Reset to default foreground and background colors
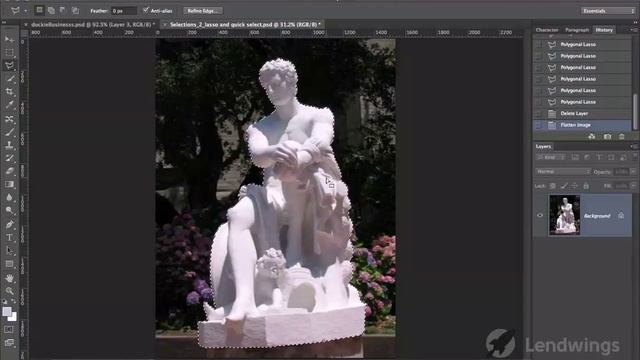Screen dimensions: 640x360 [x=4, y=302]
